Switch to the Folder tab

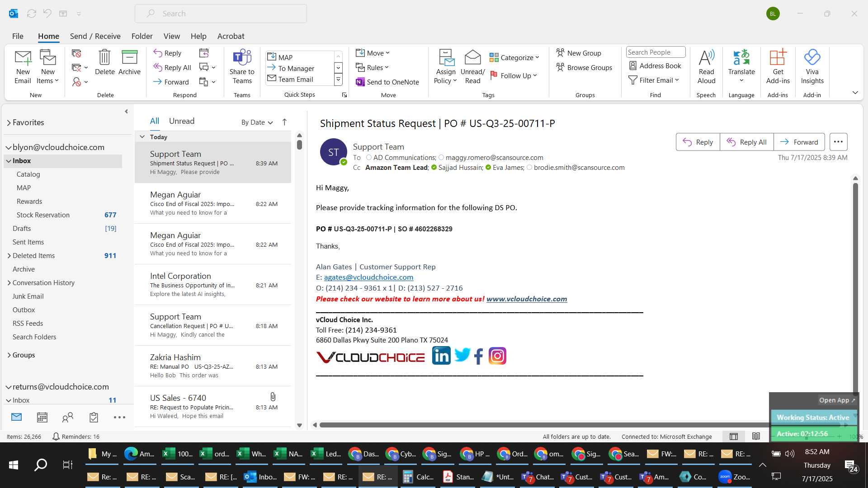click(x=142, y=36)
